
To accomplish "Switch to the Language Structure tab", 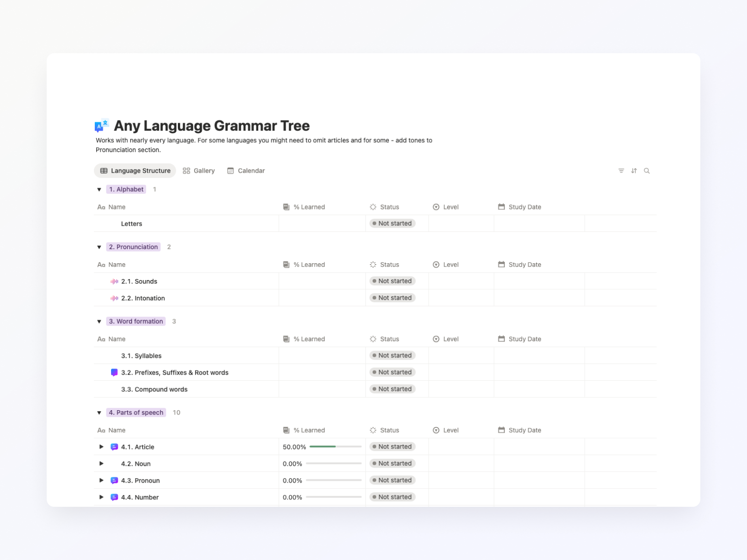I will pos(135,171).
